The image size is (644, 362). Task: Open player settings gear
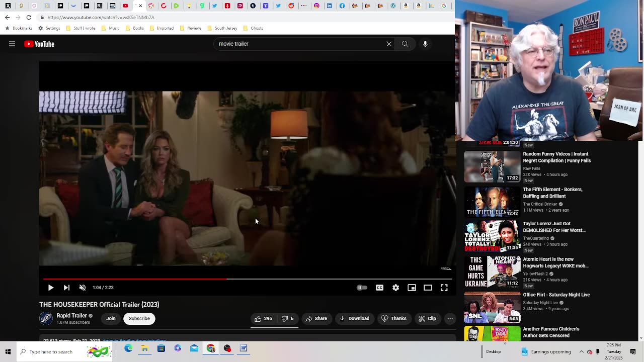(x=395, y=288)
